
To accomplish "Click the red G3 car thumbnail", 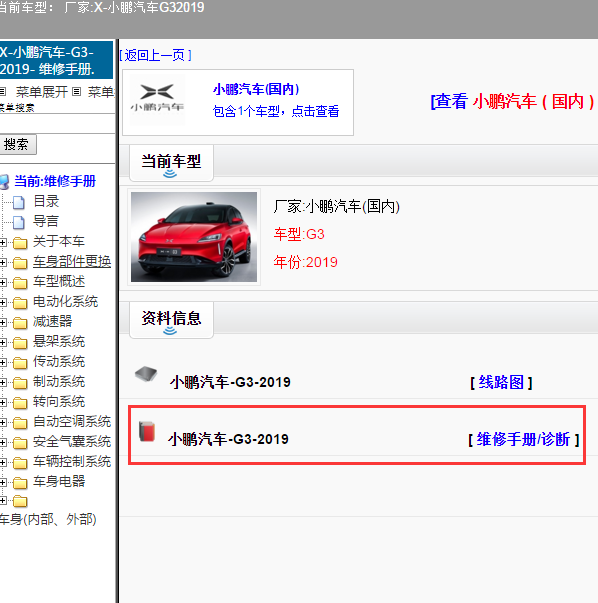I will [x=194, y=237].
